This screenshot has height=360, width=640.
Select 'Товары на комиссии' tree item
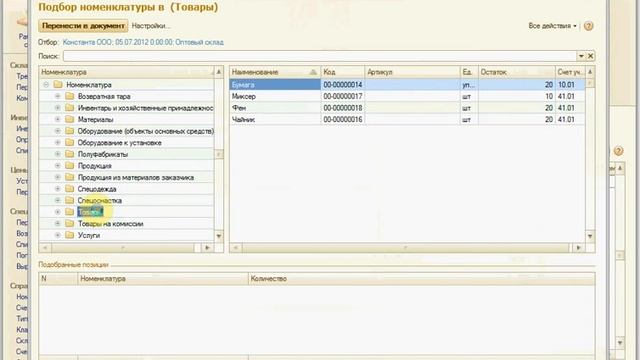click(110, 224)
